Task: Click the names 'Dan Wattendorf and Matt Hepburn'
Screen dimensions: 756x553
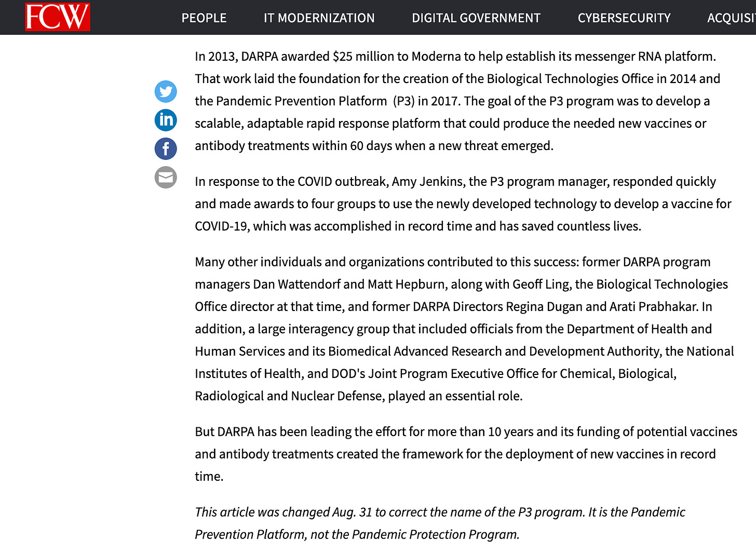Action: pos(349,284)
